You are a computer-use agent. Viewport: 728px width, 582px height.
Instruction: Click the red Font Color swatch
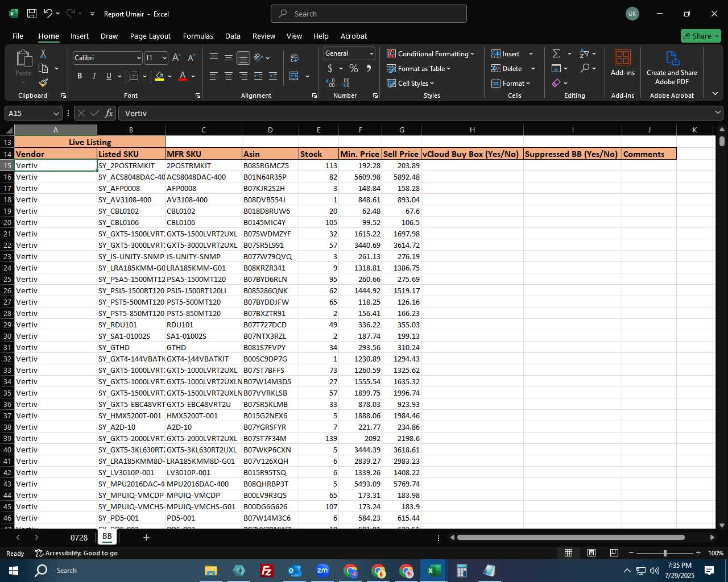(x=183, y=76)
